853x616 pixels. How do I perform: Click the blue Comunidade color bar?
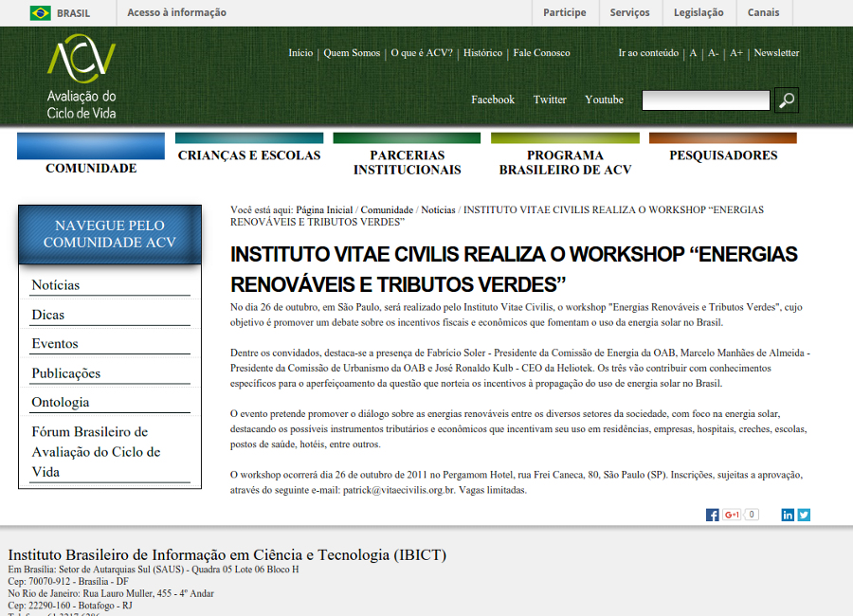(x=91, y=146)
